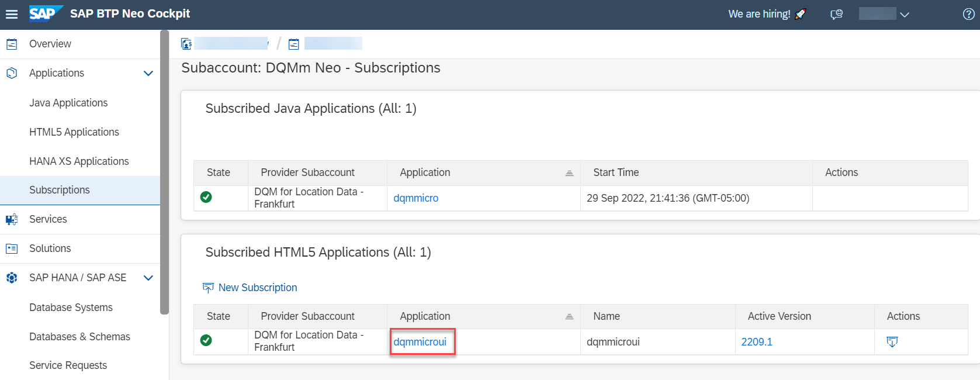Click the Start Time column header

coord(616,172)
